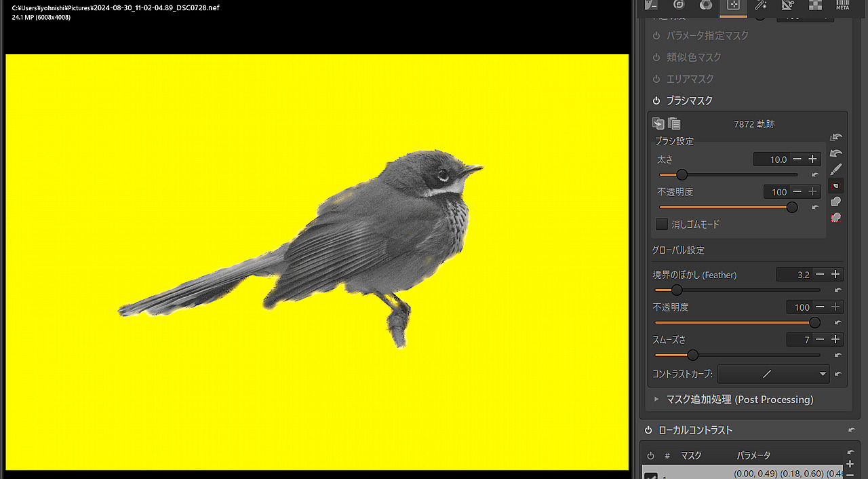Click the single-arrow undo last stroke icon
Image resolution: width=868 pixels, height=479 pixels.
click(x=836, y=153)
